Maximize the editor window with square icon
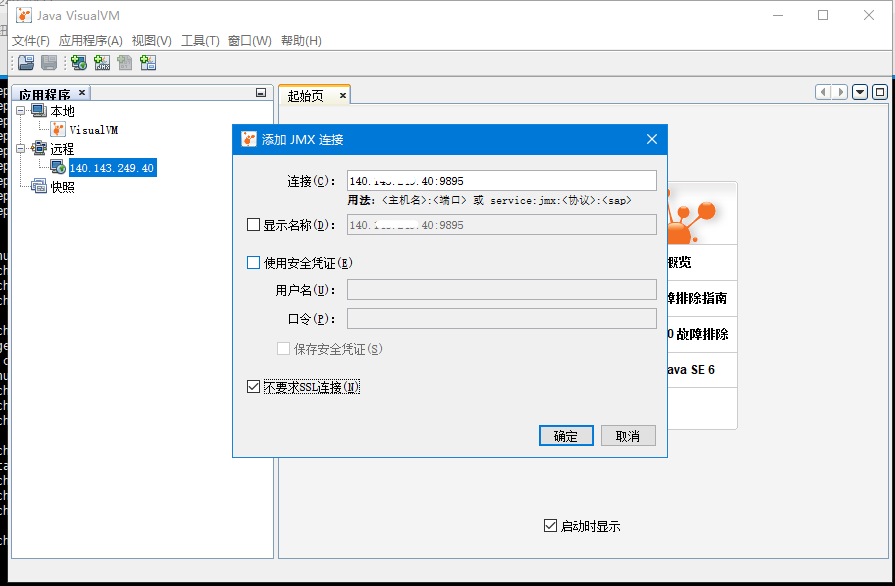 pyautogui.click(x=880, y=92)
